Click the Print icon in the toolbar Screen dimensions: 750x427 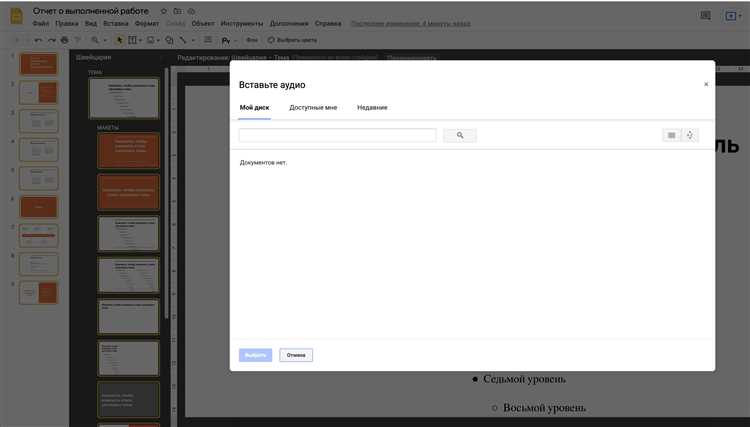(x=65, y=41)
